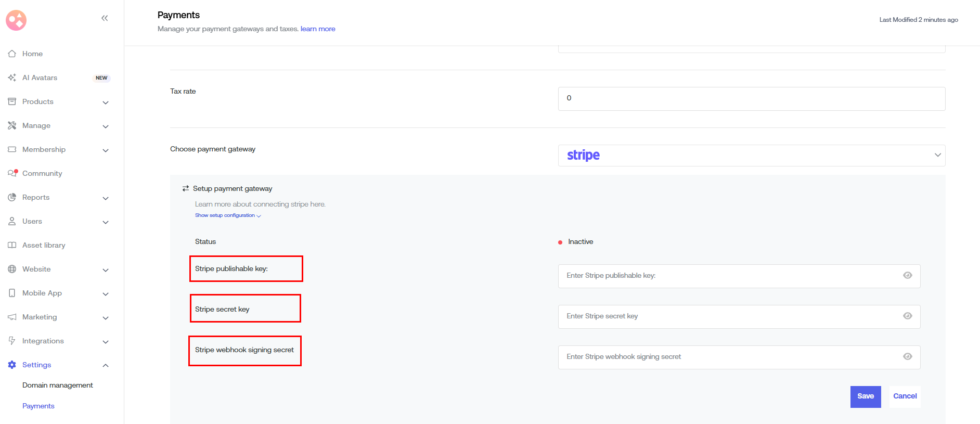The image size is (980, 424).
Task: Select Payments in the Settings submenu
Action: (x=38, y=406)
